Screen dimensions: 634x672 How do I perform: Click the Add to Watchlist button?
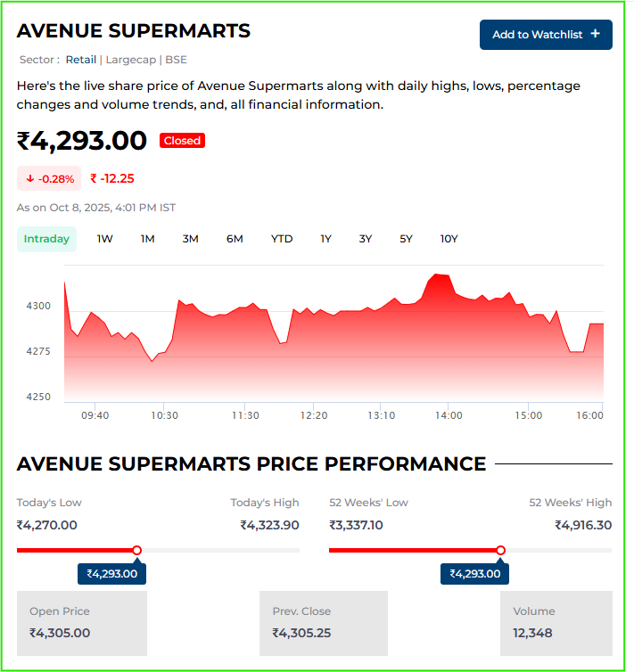[x=545, y=35]
